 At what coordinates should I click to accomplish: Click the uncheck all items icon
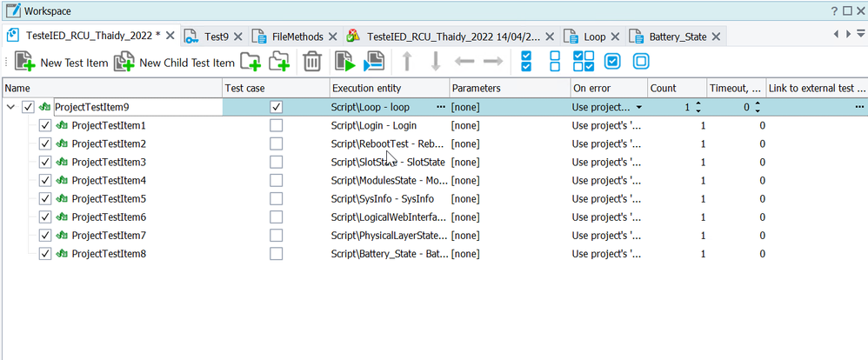555,62
